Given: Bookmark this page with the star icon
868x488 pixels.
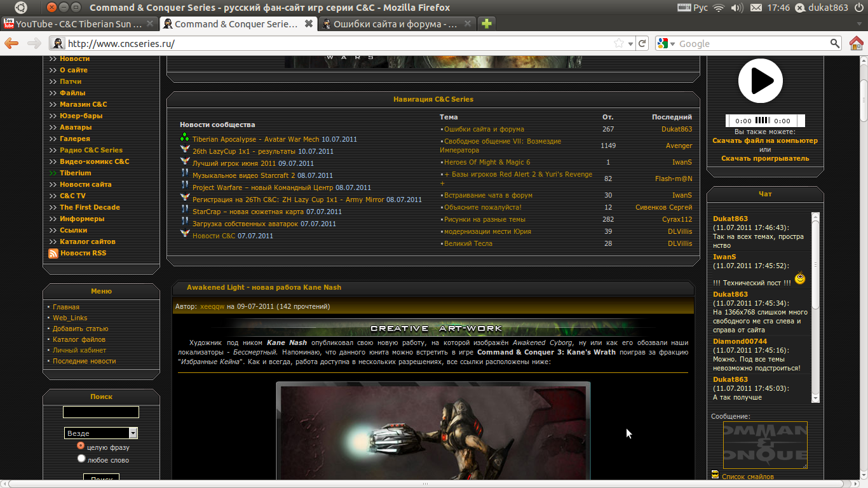Looking at the screenshot, I should [x=619, y=43].
